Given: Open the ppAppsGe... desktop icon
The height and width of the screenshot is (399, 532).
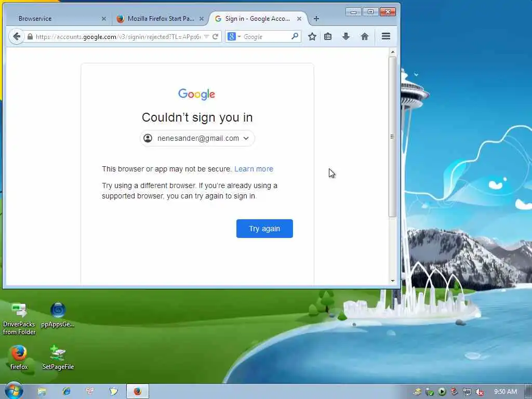Looking at the screenshot, I should pos(58,315).
